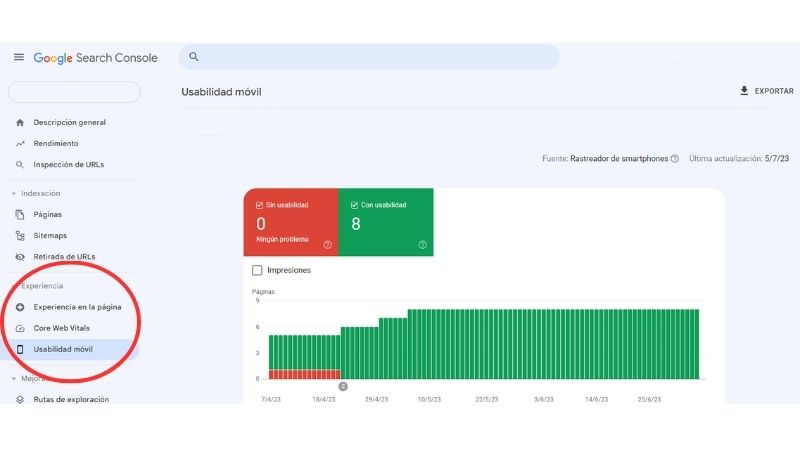
Task: Click the Con usabilidad count 8
Action: coord(356,223)
